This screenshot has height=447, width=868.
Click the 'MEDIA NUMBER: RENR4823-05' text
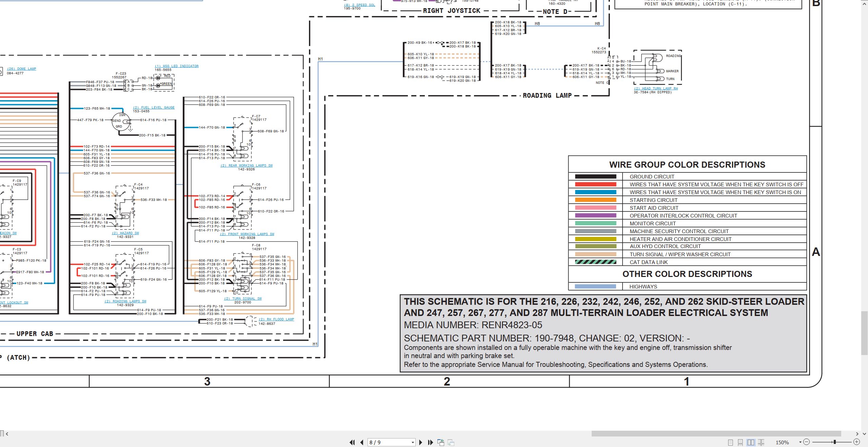point(473,325)
